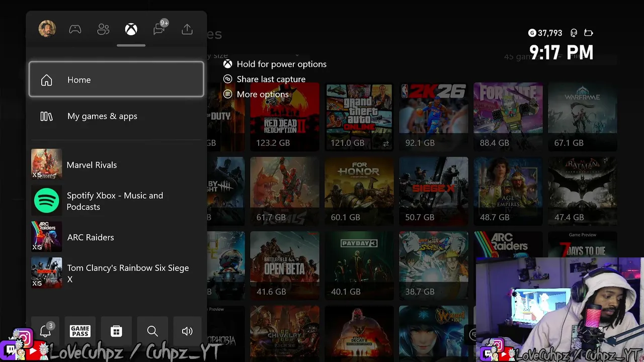Launch ARC Raiders from recent list

click(116, 237)
